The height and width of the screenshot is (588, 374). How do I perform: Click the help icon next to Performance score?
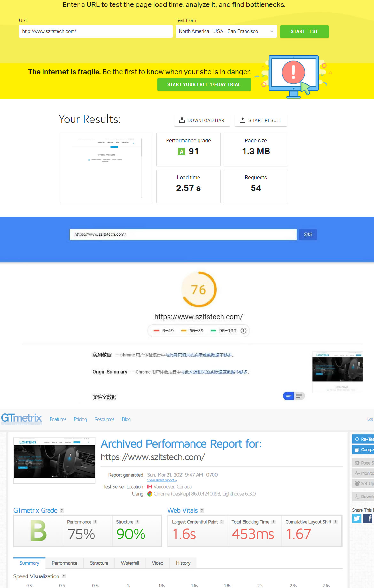(95, 522)
